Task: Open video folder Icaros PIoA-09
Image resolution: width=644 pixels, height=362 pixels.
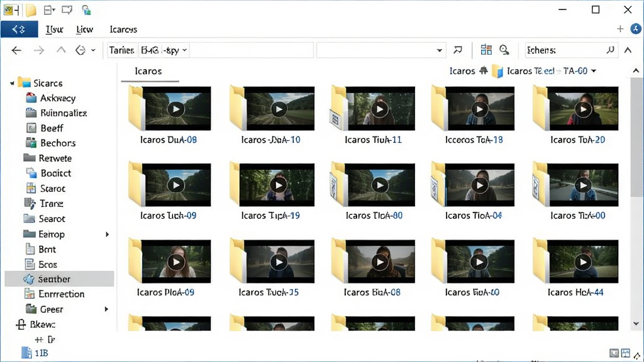Action: 169,268
